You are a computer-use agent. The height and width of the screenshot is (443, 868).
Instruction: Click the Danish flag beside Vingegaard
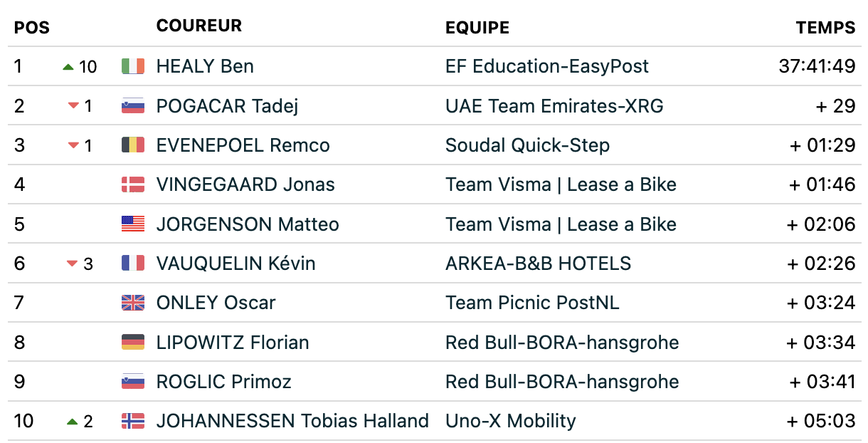coord(133,184)
